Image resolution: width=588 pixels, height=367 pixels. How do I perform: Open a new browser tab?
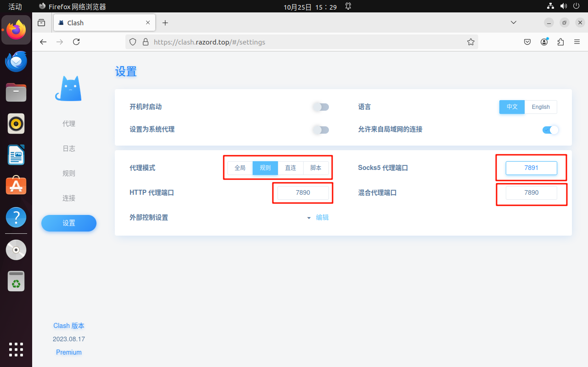coord(165,23)
